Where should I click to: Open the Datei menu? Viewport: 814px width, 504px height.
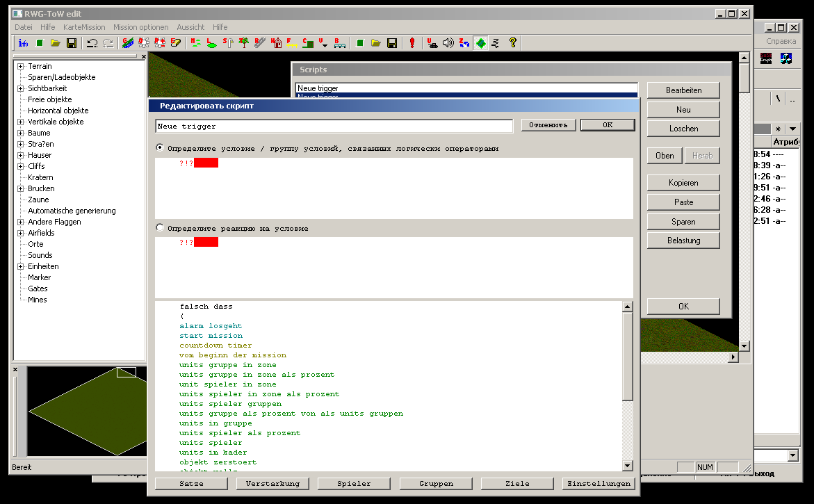pos(24,27)
